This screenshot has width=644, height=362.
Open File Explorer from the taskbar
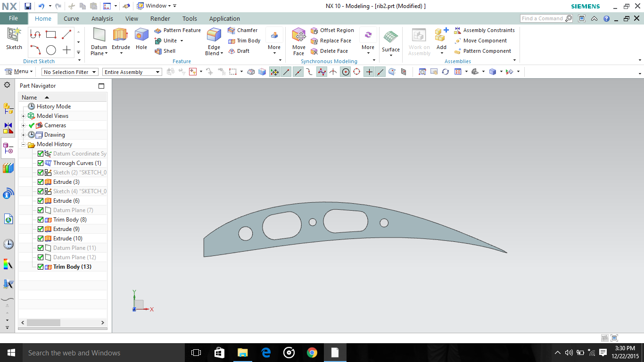point(242,353)
